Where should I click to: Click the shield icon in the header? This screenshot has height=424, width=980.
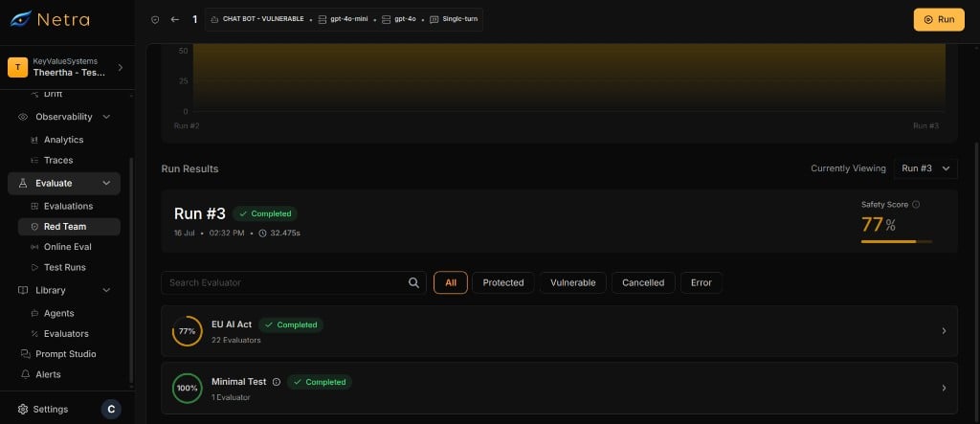click(155, 19)
